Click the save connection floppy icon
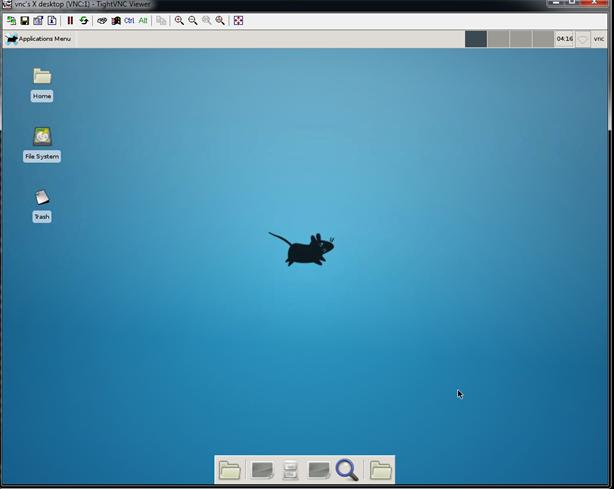The height and width of the screenshot is (489, 614). click(25, 20)
